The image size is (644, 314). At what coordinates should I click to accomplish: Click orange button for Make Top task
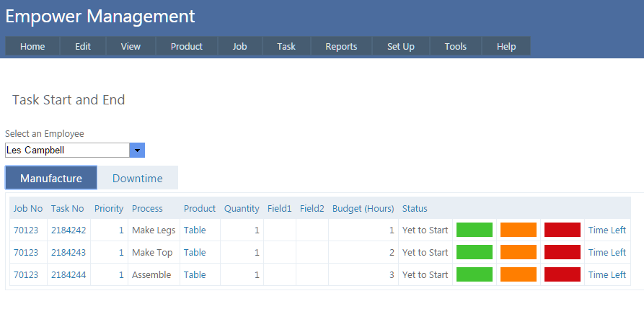pyautogui.click(x=518, y=253)
